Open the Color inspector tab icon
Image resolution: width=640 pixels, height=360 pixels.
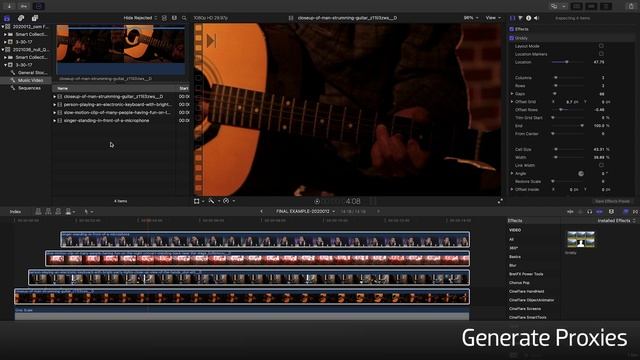click(520, 18)
